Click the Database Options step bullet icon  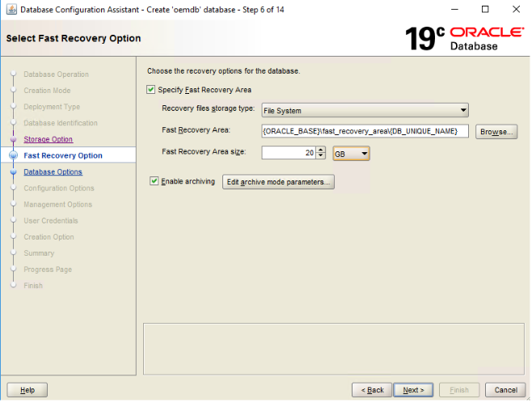point(13,172)
